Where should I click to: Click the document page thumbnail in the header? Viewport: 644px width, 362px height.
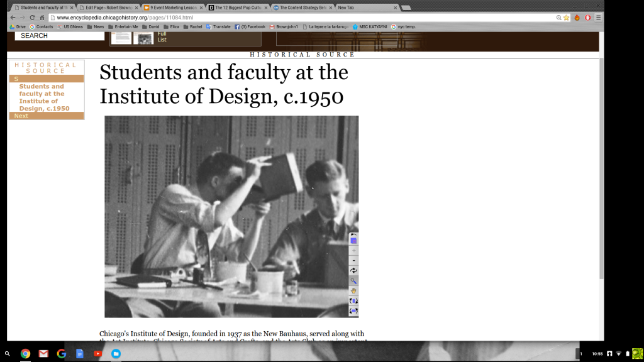(121, 38)
